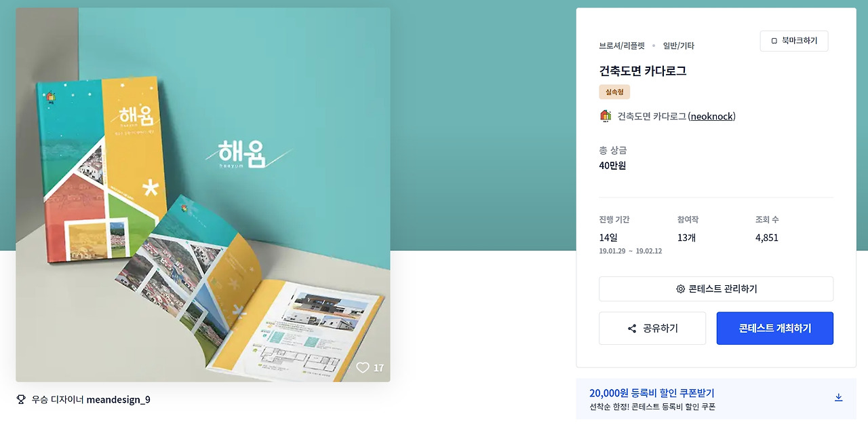Click the trophy icon beside winning designer
Image resolution: width=868 pixels, height=425 pixels.
pos(21,399)
